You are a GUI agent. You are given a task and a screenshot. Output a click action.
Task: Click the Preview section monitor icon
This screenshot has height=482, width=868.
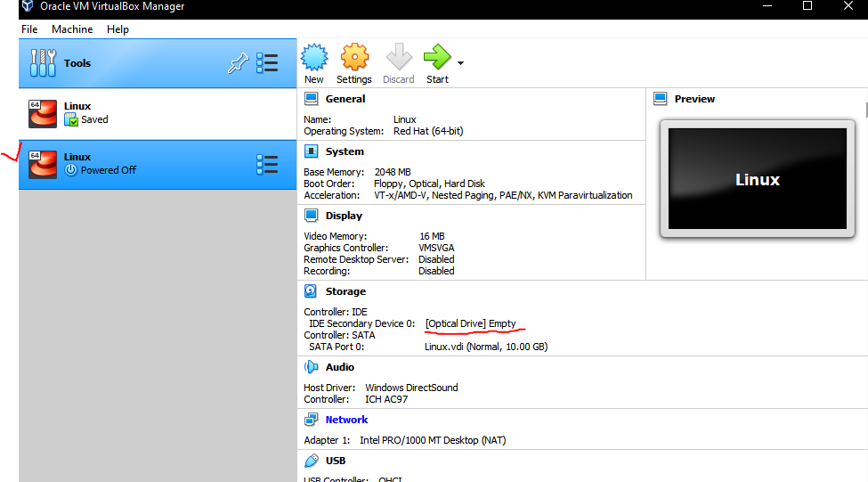pos(661,99)
